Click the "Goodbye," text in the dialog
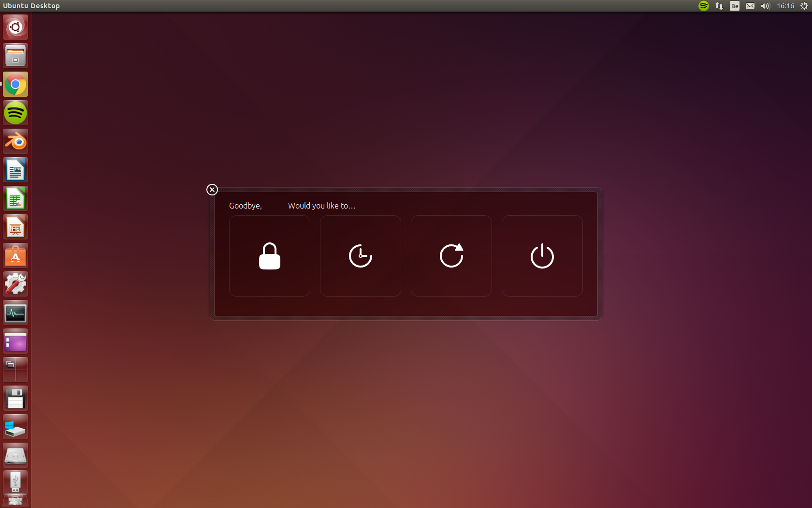Viewport: 812px width, 508px height. pyautogui.click(x=246, y=206)
